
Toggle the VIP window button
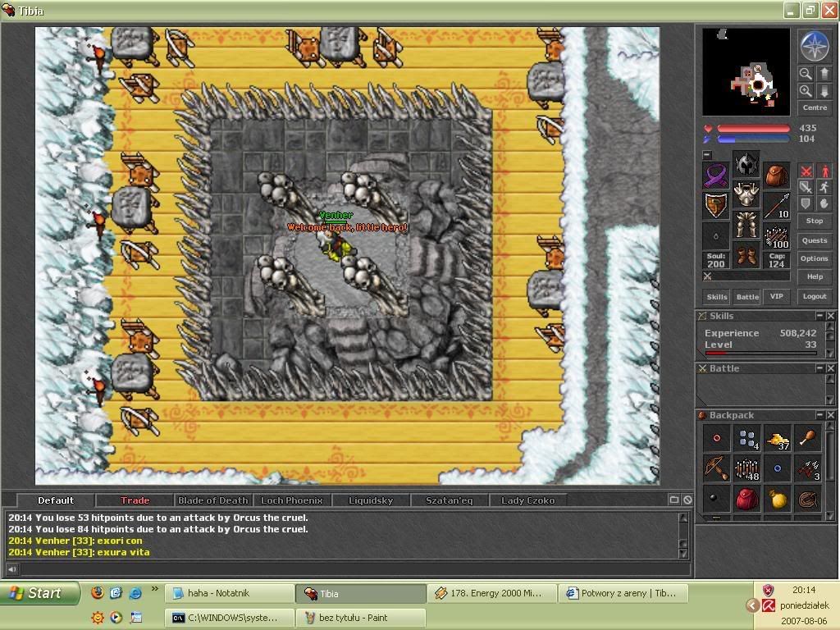point(776,296)
